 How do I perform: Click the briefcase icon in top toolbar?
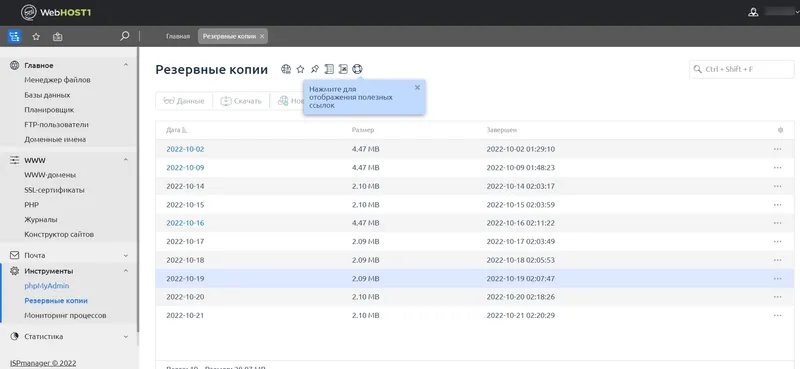tap(58, 37)
